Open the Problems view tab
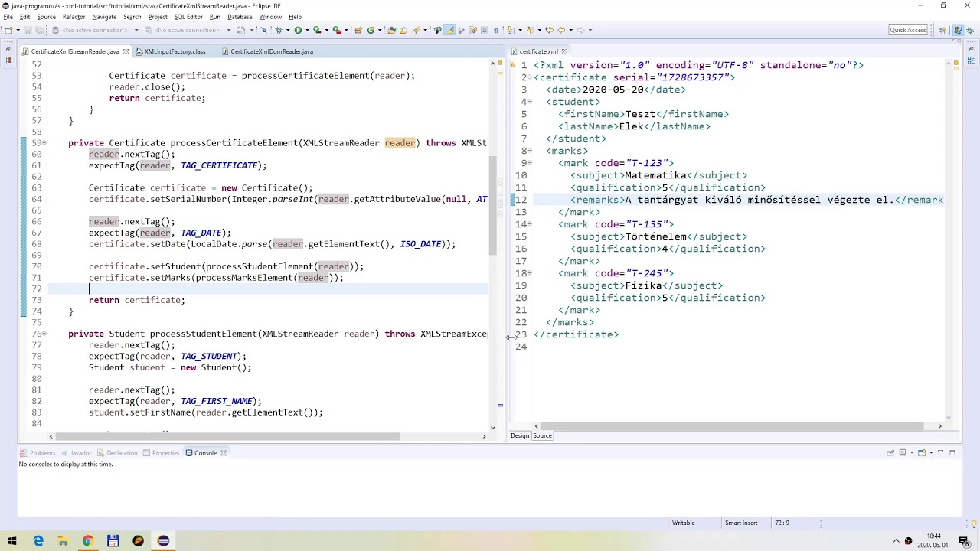This screenshot has width=980, height=551. pos(38,453)
